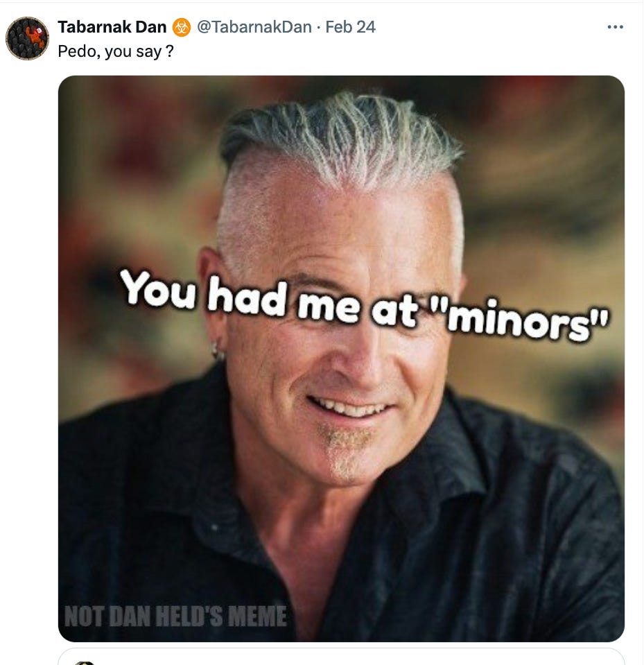Click the man's smiling mouth in the image

pos(350,408)
